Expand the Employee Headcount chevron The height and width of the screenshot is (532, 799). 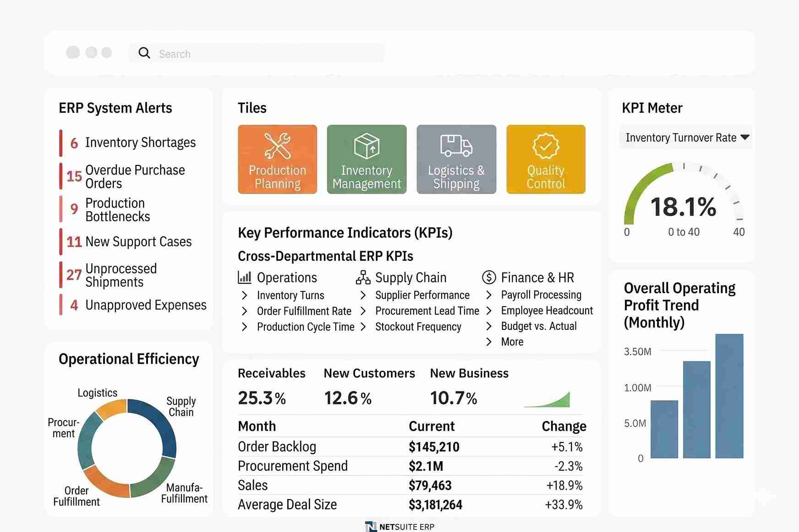pyautogui.click(x=489, y=311)
